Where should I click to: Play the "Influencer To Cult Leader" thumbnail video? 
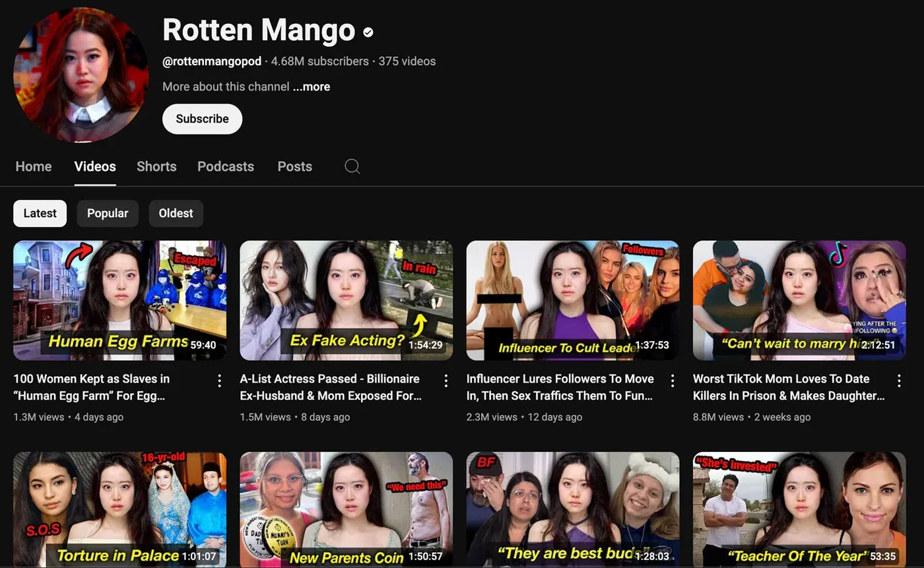(x=573, y=300)
